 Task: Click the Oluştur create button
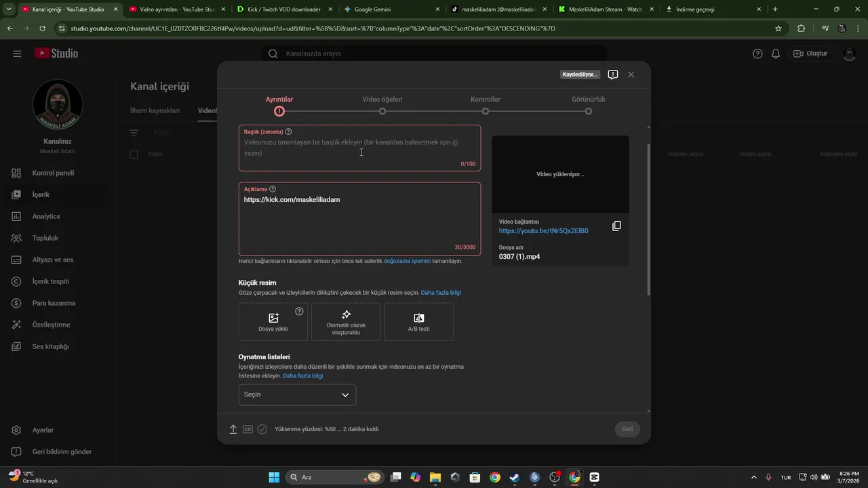[x=810, y=54]
